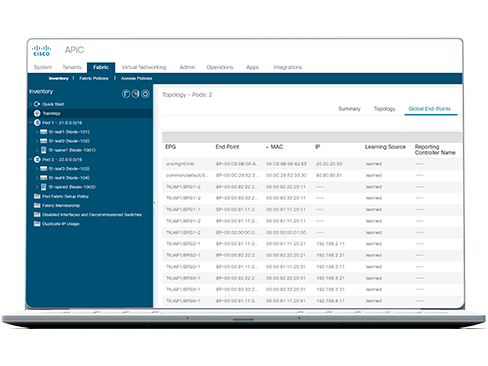
Task: Click the middle round icon beside Inventory heading
Action: pyautogui.click(x=135, y=94)
